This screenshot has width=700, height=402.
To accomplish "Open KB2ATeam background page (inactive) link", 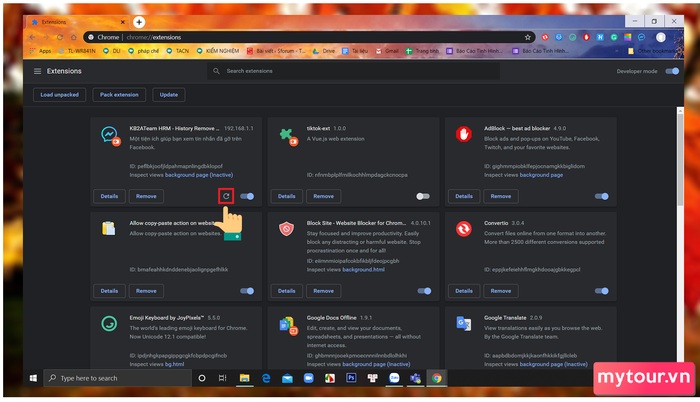I will (x=199, y=175).
